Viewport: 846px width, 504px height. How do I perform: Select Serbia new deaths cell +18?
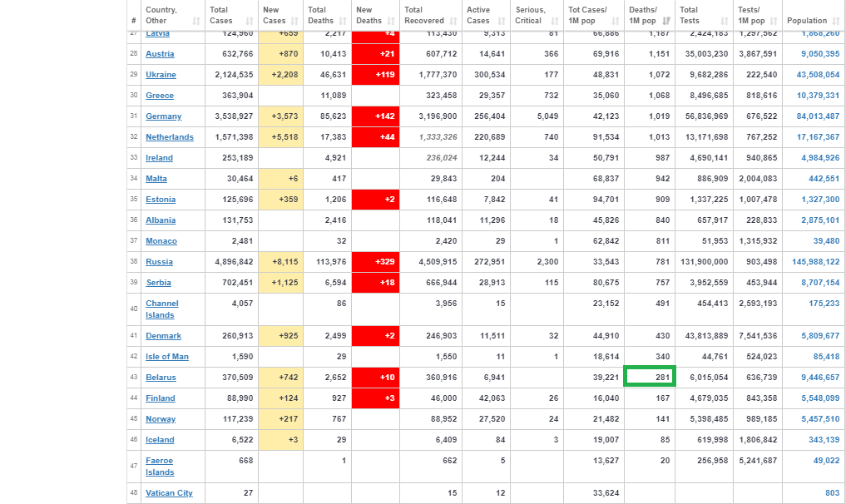pyautogui.click(x=375, y=283)
